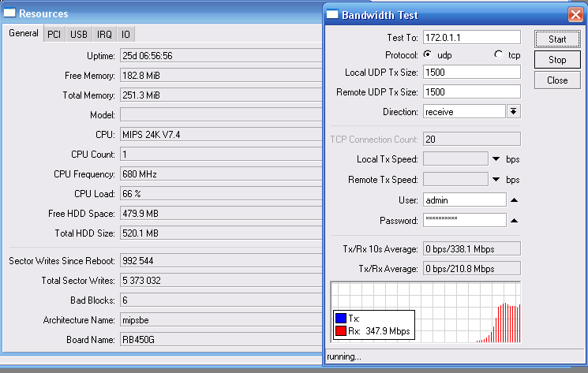Click the blue Tx legend swatch
Image resolution: width=588 pixels, height=373 pixels.
[x=341, y=319]
